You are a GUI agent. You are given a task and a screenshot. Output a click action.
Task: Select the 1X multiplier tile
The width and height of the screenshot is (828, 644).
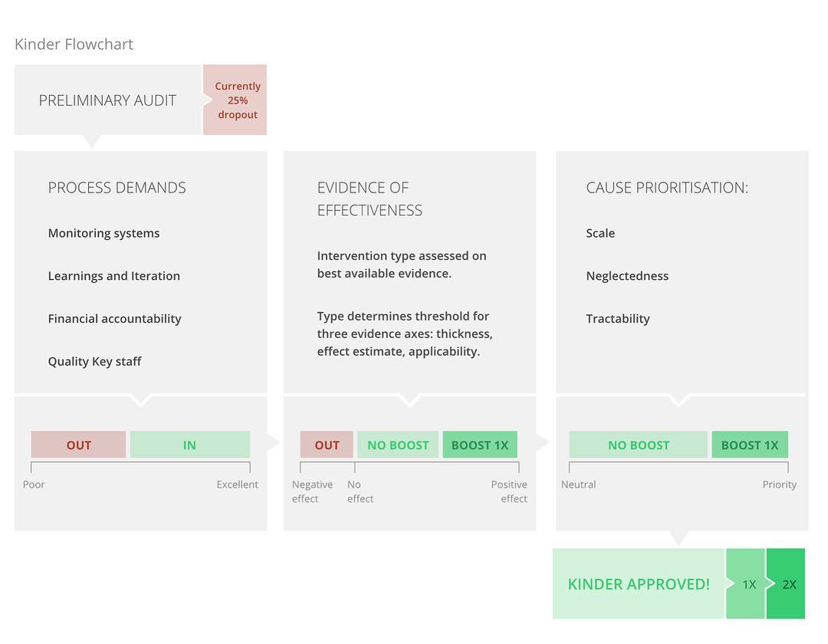tap(747, 584)
